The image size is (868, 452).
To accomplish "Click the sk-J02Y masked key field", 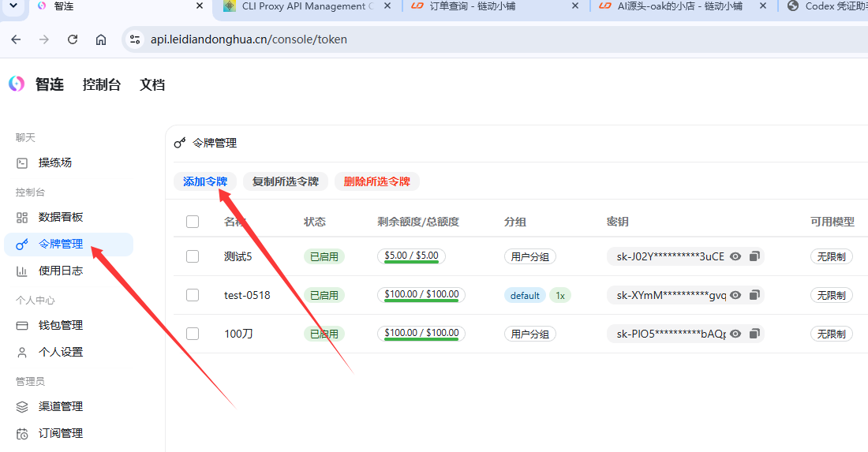I will tap(685, 256).
